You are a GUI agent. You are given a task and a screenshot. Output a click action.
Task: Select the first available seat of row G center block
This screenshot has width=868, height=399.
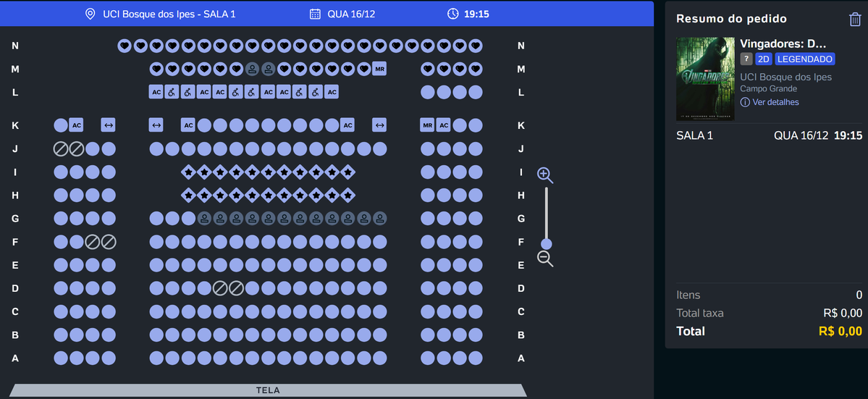(156, 219)
